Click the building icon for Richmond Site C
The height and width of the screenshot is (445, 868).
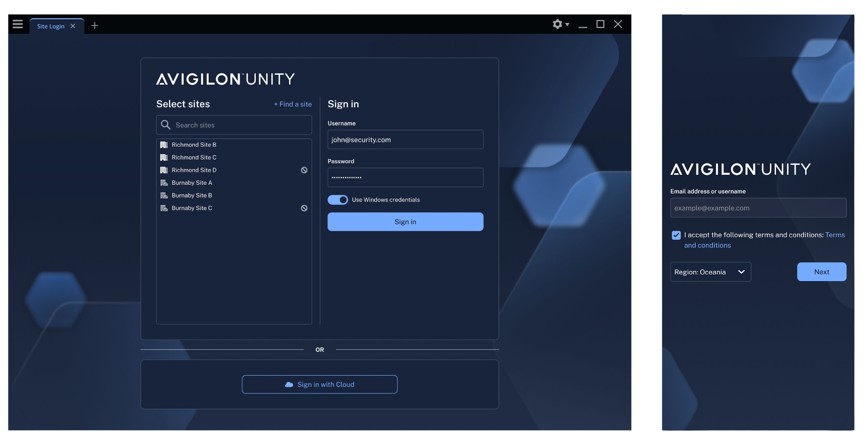coord(164,157)
